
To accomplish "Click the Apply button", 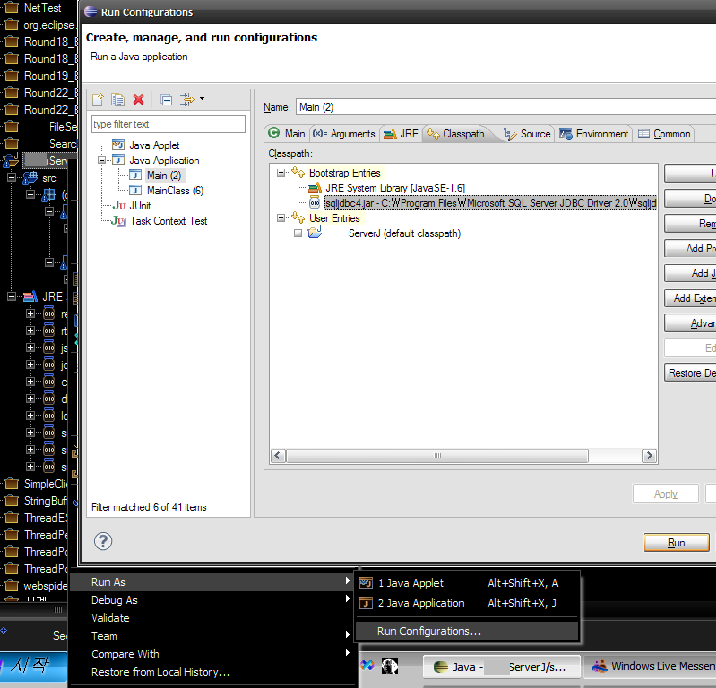I will [x=666, y=494].
